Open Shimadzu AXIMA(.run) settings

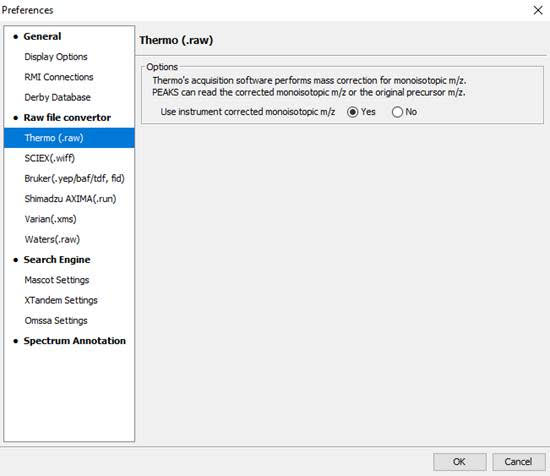(70, 199)
